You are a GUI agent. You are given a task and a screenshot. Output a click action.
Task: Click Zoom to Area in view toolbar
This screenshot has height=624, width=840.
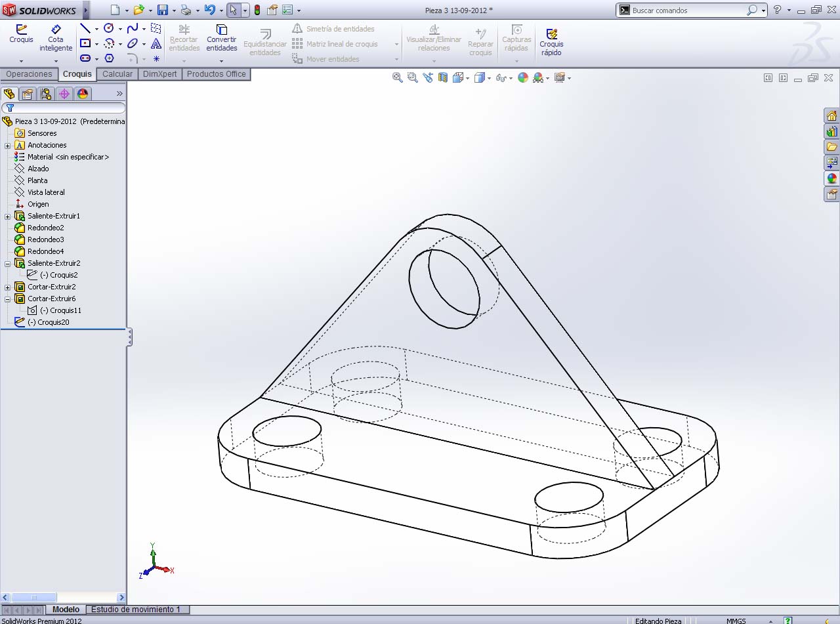click(x=412, y=77)
